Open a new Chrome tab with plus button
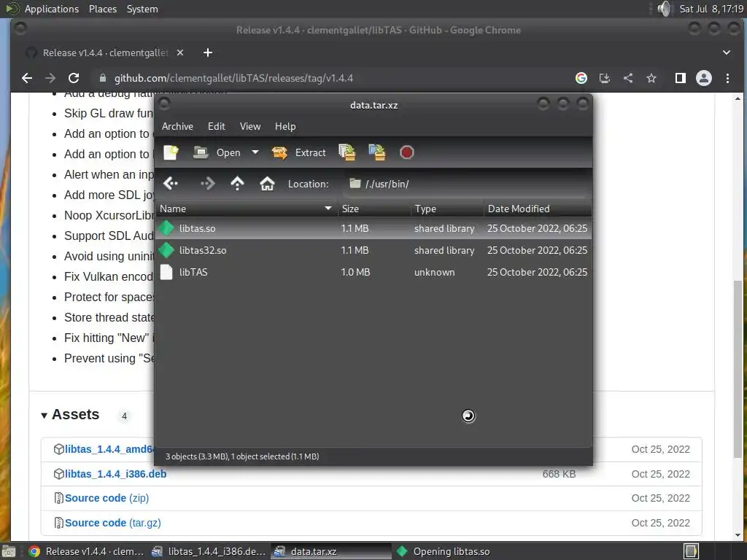The image size is (747, 560). 208,52
